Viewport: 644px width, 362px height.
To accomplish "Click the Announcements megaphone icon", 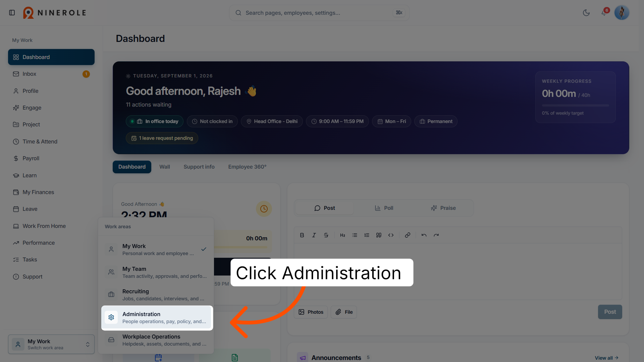I will click(303, 358).
